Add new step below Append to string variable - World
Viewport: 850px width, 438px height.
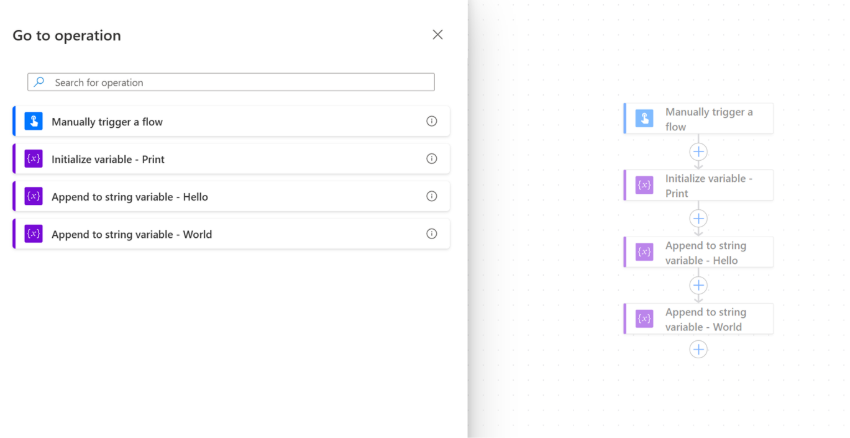(698, 350)
